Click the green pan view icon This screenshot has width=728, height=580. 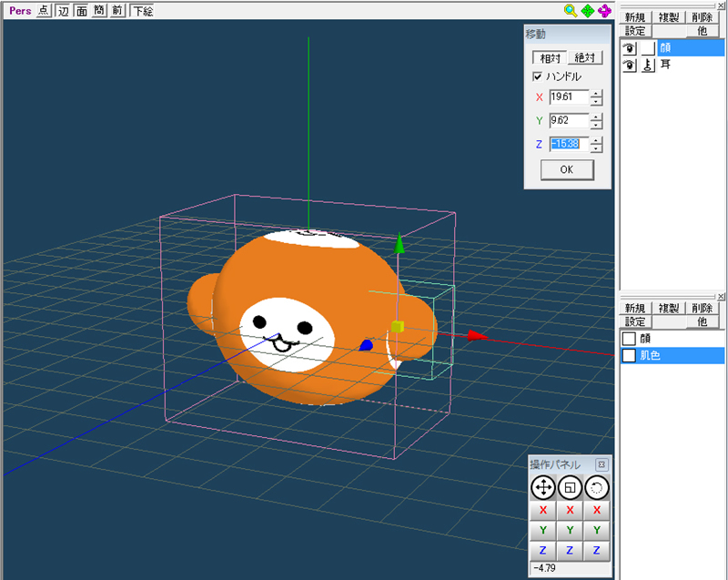(588, 11)
